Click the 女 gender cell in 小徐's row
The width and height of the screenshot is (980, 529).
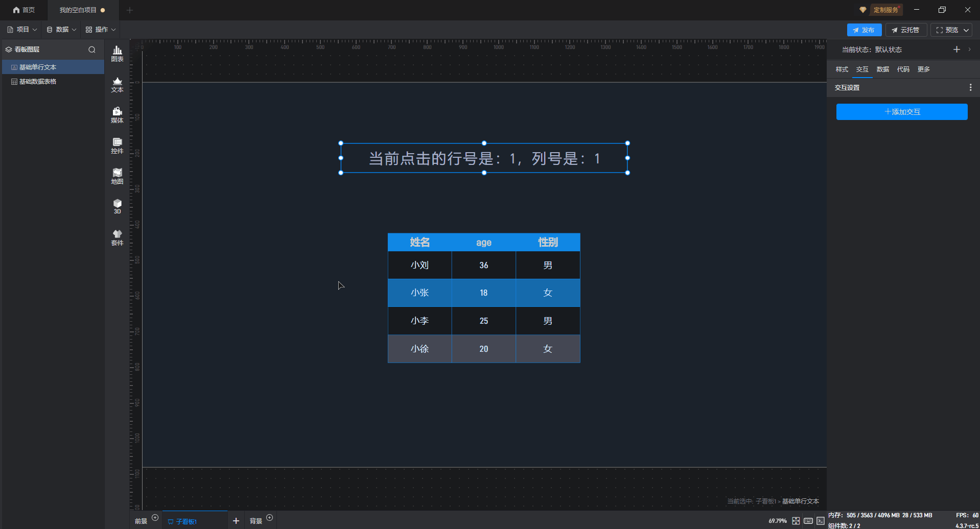click(x=548, y=349)
